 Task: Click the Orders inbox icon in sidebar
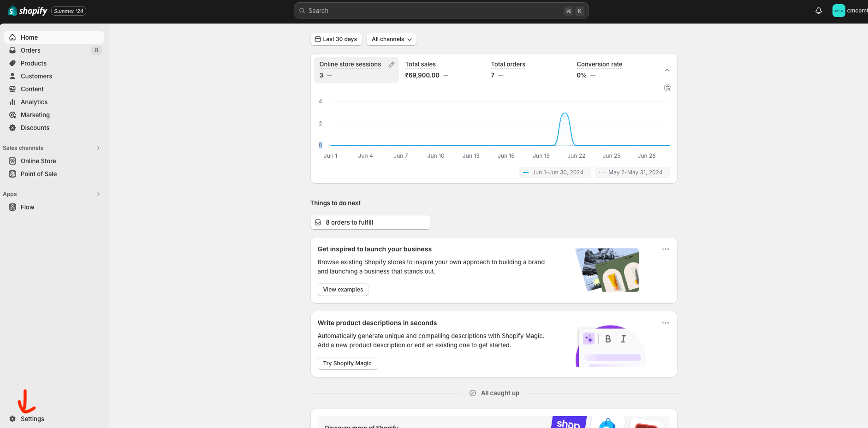pyautogui.click(x=12, y=50)
